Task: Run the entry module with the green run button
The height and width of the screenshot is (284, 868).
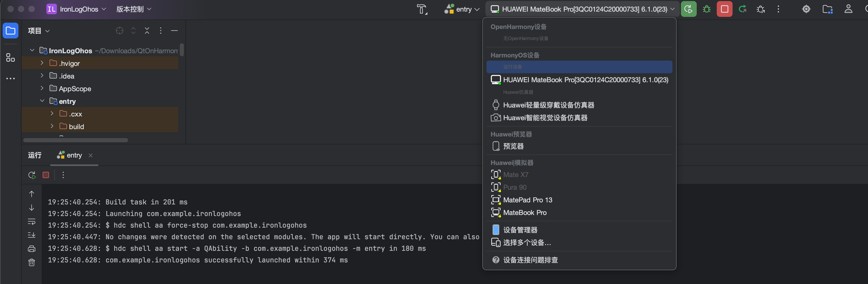Action: pyautogui.click(x=688, y=9)
